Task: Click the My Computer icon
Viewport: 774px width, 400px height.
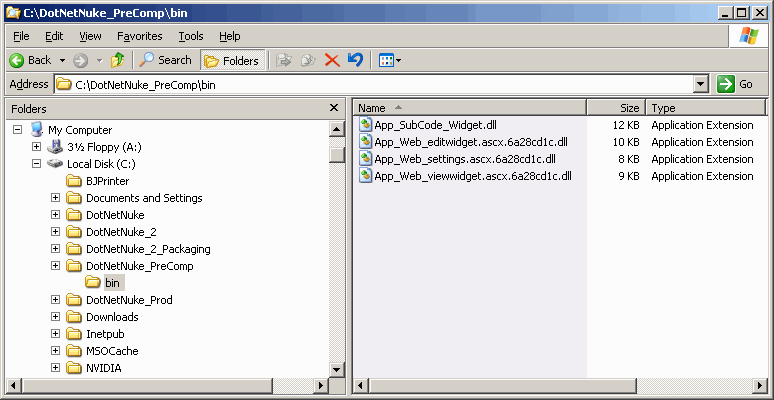Action: pyautogui.click(x=36, y=129)
